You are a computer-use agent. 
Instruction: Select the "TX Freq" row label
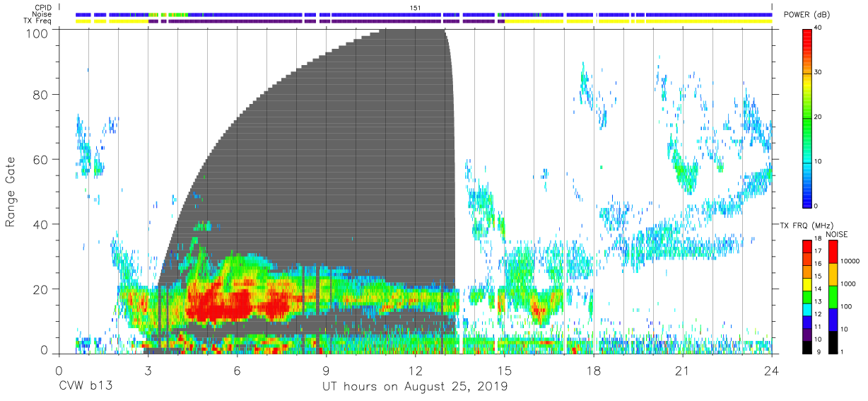pyautogui.click(x=37, y=21)
